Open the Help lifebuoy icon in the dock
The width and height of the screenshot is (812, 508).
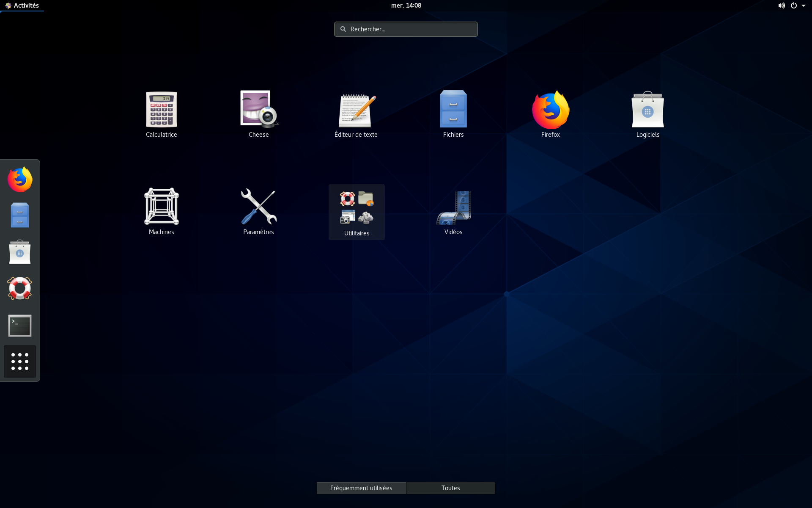(x=19, y=288)
